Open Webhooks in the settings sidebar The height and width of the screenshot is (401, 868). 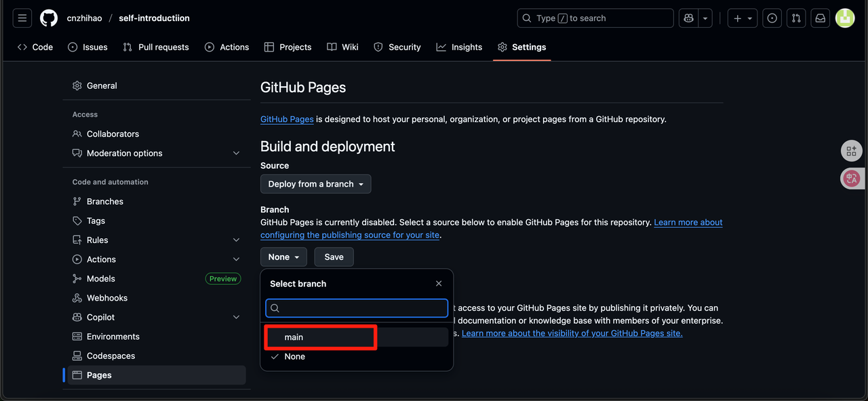click(x=107, y=298)
